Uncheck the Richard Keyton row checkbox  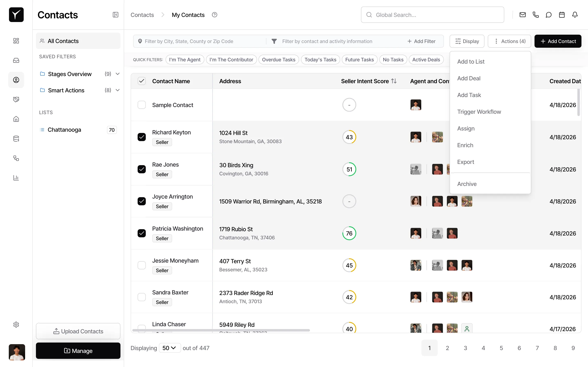click(x=142, y=137)
